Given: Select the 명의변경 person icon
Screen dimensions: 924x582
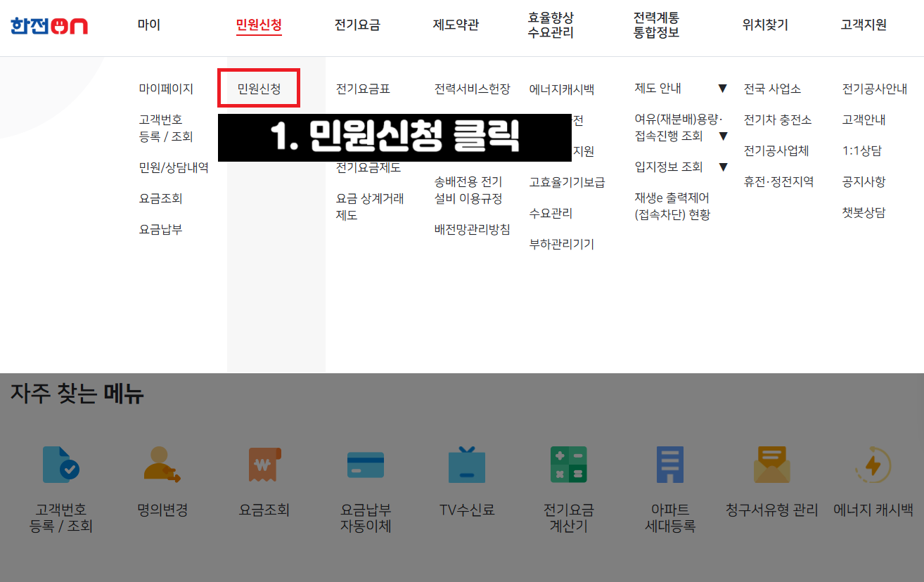Looking at the screenshot, I should pyautogui.click(x=162, y=464).
